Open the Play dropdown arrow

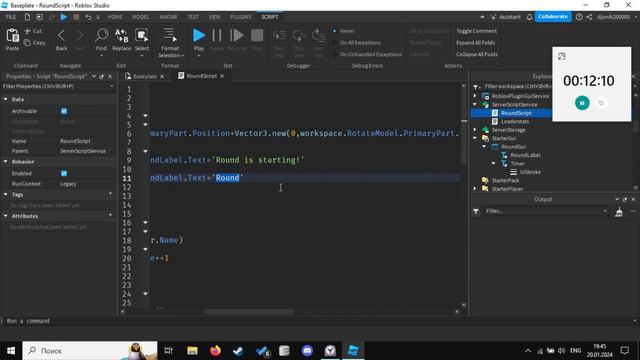[199, 56]
